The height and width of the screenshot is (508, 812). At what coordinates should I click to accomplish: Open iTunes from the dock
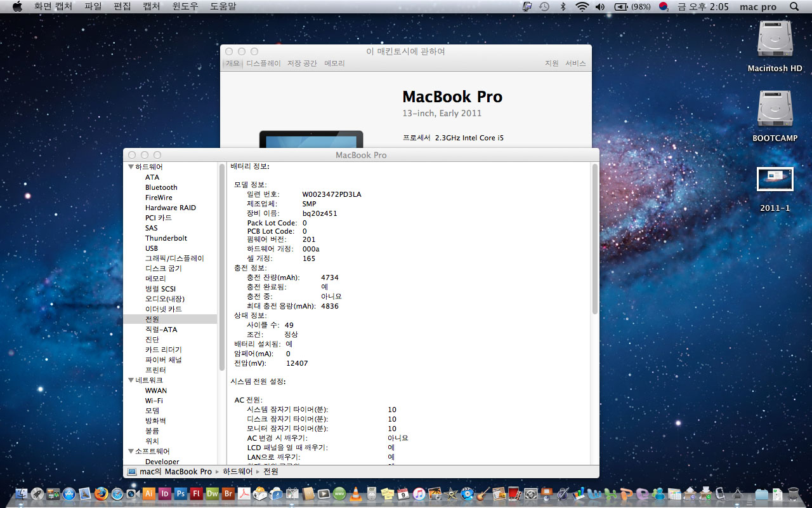(419, 493)
